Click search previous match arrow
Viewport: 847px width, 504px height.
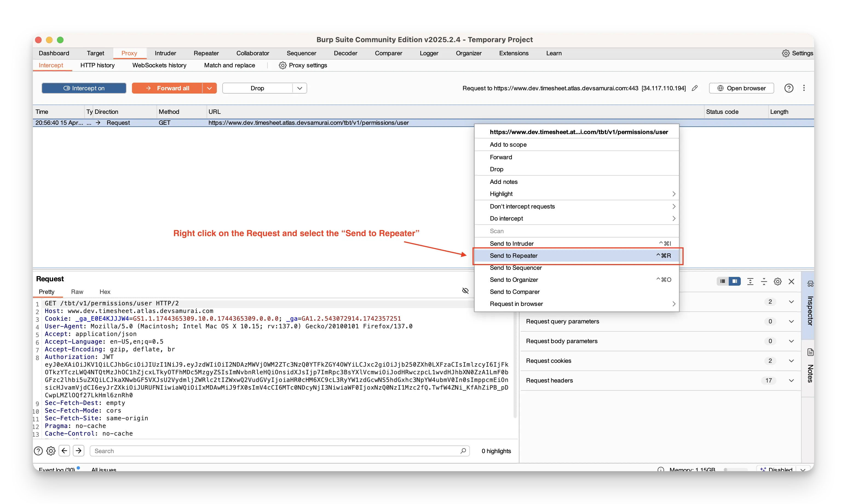[64, 451]
